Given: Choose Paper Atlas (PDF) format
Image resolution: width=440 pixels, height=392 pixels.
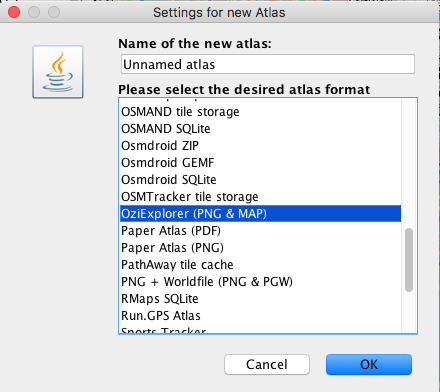Looking at the screenshot, I should click(260, 231).
